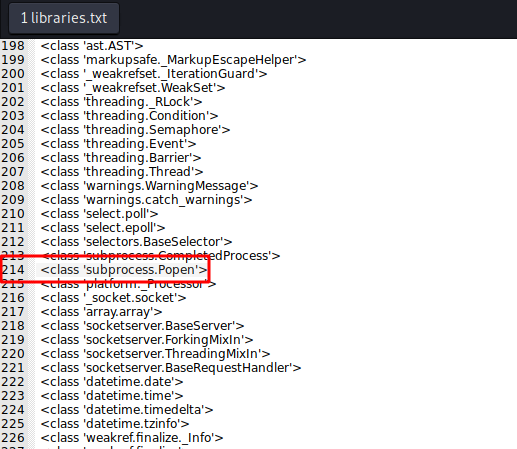Click 'weakref.finalize._Info' line
Viewport: 517px width, 449px height.
pyautogui.click(x=132, y=438)
